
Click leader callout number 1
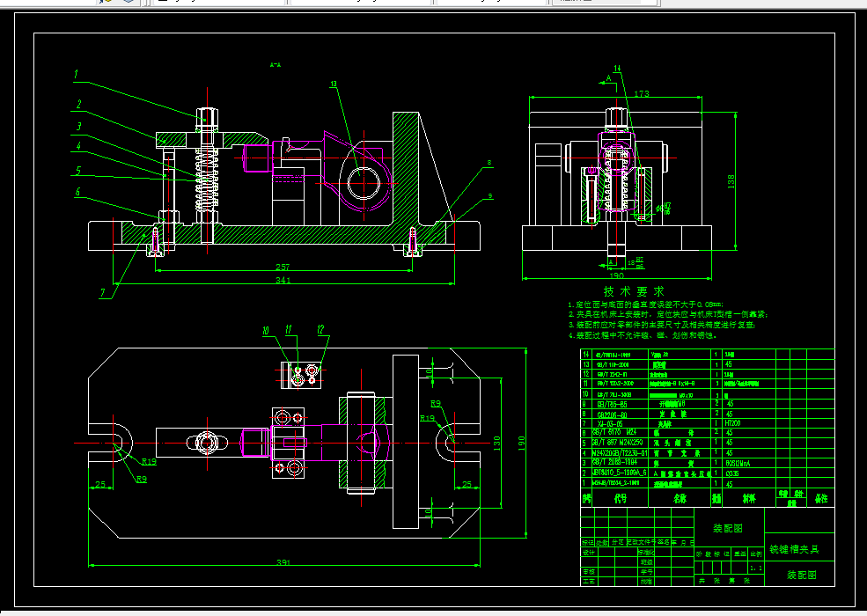(x=76, y=74)
